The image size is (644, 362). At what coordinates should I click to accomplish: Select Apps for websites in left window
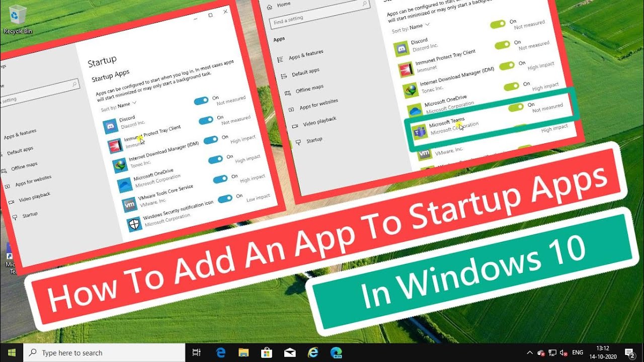tap(29, 182)
